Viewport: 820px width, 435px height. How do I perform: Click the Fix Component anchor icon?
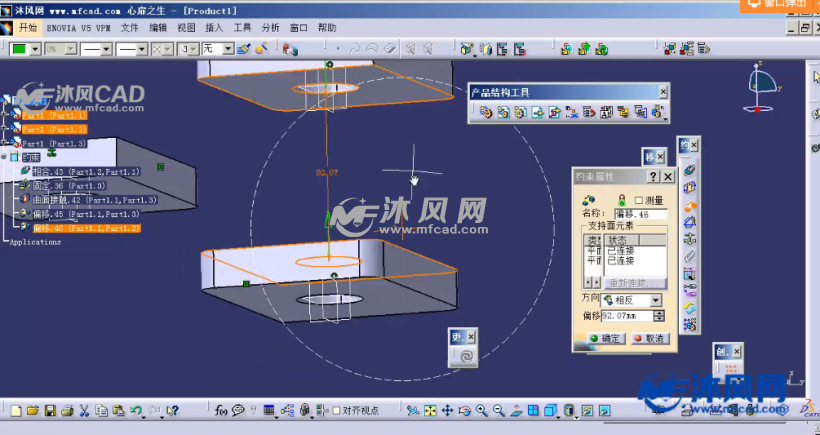(x=690, y=239)
